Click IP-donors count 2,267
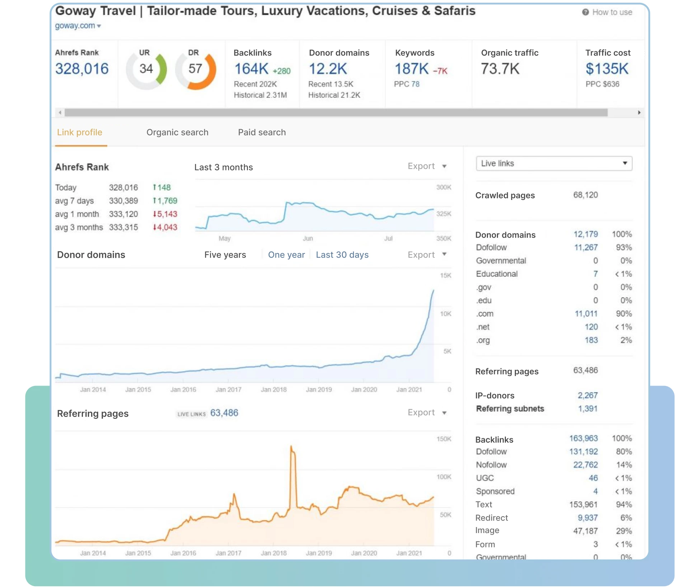This screenshot has width=700, height=588. pyautogui.click(x=588, y=396)
